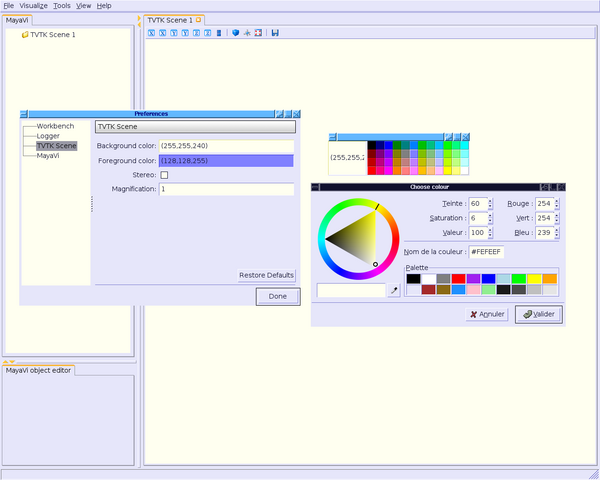The height and width of the screenshot is (480, 600).
Task: Pick the brown-red swatch in Palette second row
Action: pos(428,290)
